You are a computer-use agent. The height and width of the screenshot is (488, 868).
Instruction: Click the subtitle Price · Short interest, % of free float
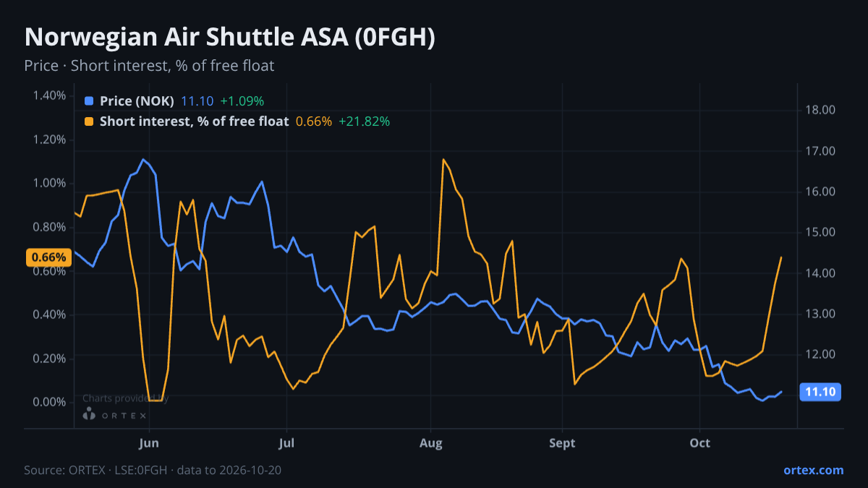(149, 66)
